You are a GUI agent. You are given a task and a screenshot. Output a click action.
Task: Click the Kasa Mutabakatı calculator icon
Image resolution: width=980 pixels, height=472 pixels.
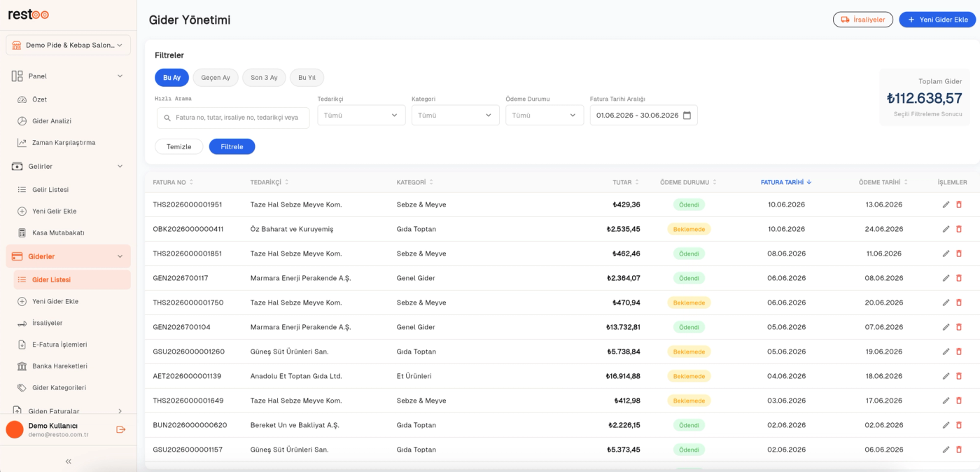(x=22, y=232)
